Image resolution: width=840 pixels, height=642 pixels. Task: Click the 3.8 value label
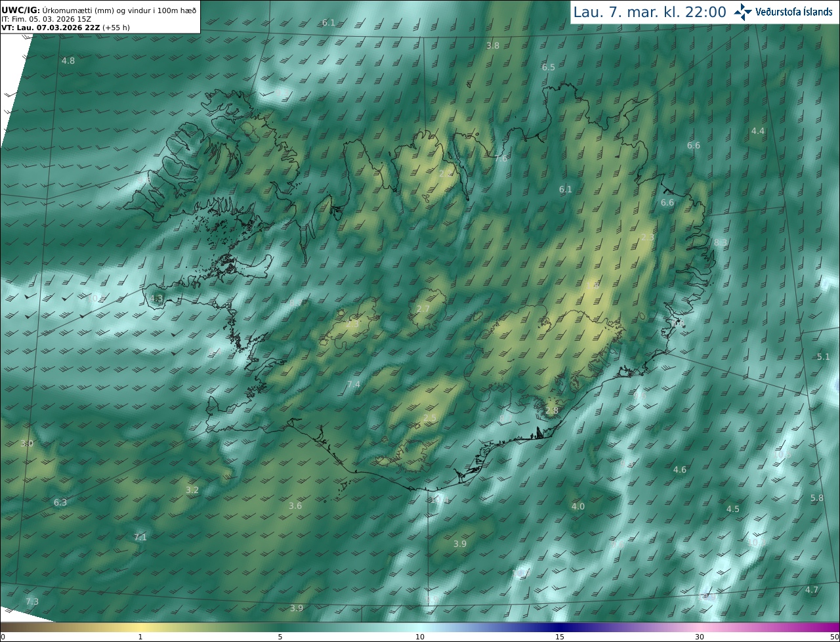[493, 45]
